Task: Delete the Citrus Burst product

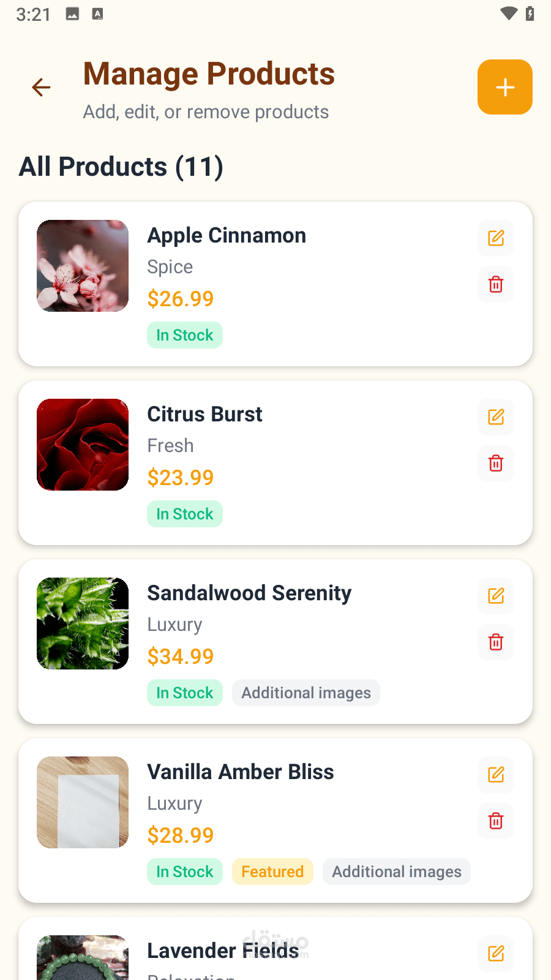Action: 496,464
